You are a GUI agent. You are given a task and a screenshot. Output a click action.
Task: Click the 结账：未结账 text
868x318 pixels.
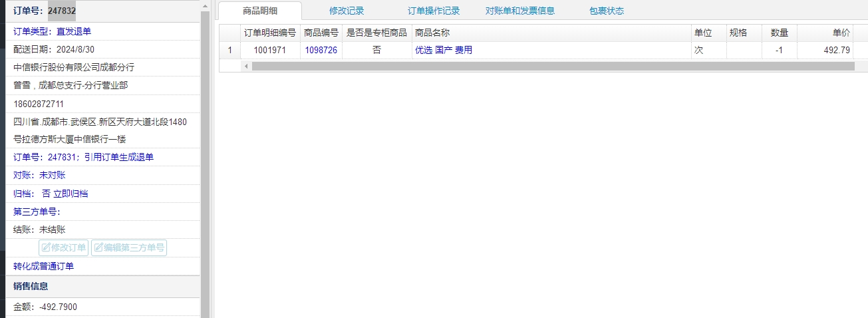(x=39, y=230)
